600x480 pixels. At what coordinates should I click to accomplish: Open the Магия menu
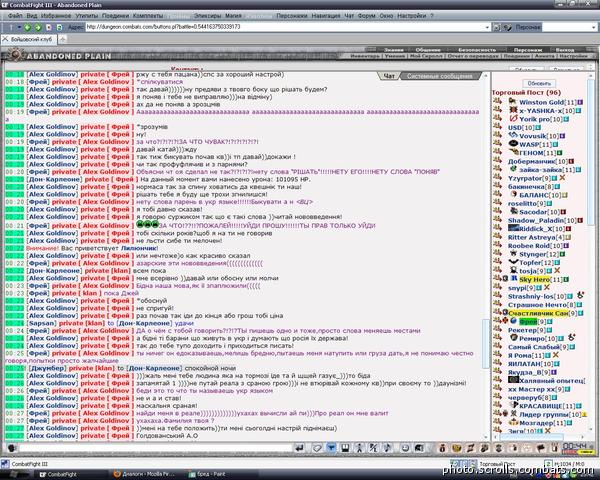pos(233,16)
